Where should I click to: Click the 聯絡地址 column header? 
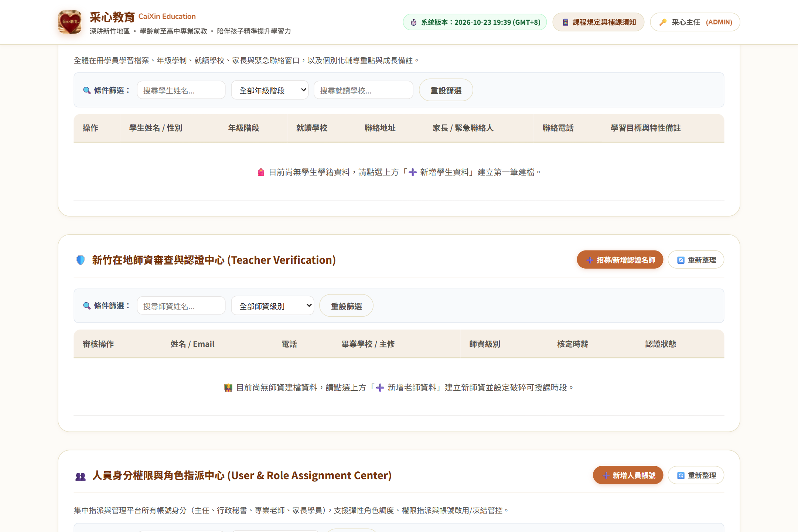(380, 128)
